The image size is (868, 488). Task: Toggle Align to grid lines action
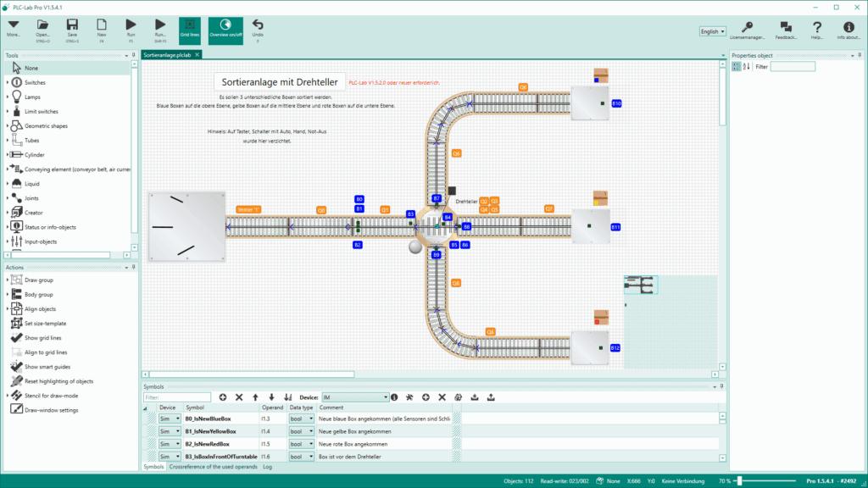pyautogui.click(x=46, y=352)
